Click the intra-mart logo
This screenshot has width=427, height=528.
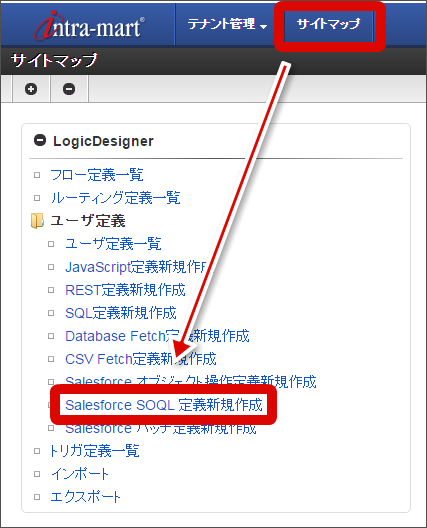tap(90, 25)
